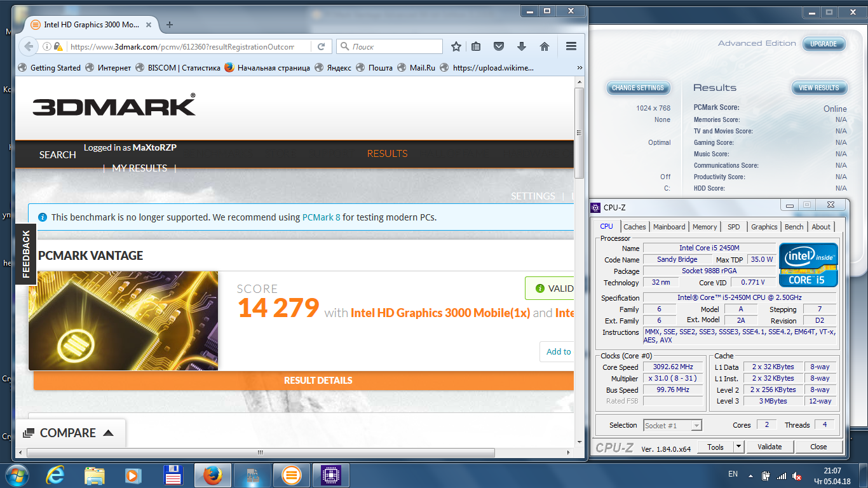Go back with Firefox back arrow
Screen dimensions: 868x488
pyautogui.click(x=28, y=46)
